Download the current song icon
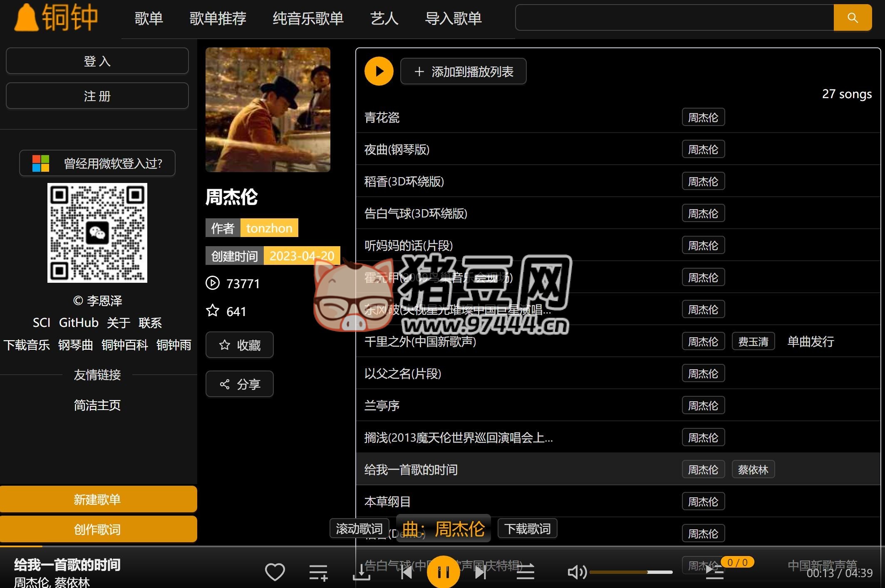This screenshot has height=588, width=885. coord(361,573)
